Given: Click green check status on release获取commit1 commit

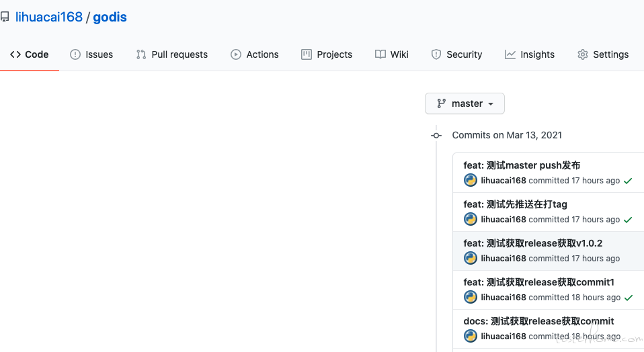Looking at the screenshot, I should click(629, 298).
